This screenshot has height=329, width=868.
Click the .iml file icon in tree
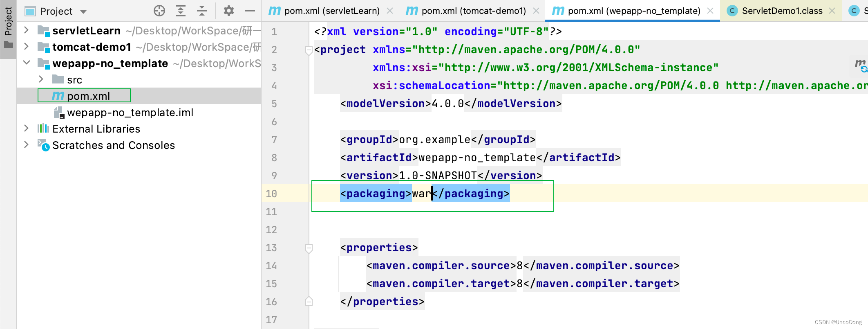[59, 113]
